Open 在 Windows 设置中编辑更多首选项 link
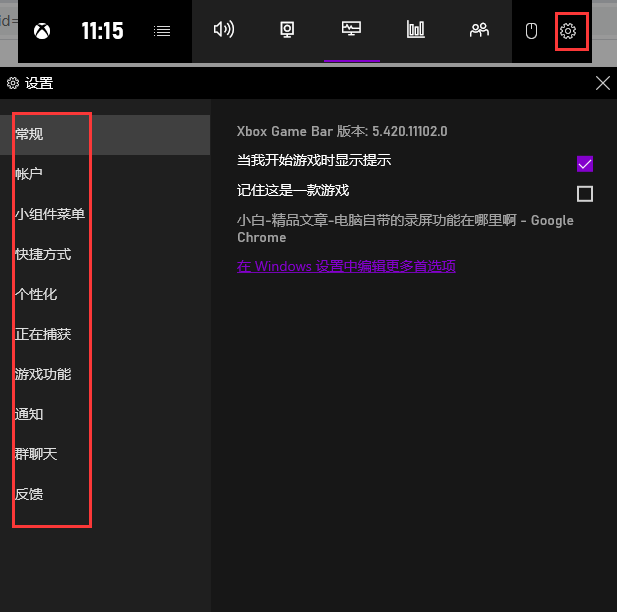The width and height of the screenshot is (617, 612). tap(346, 266)
